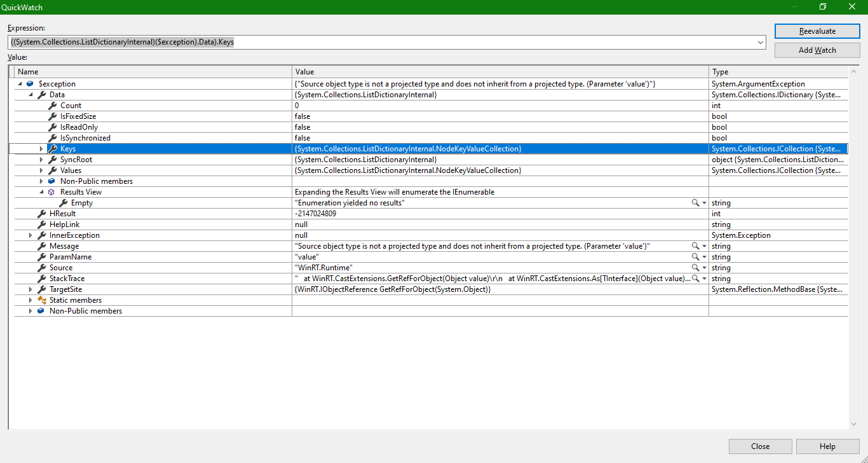Expand the Values node
Viewport: 868px width, 463px height.
(41, 170)
